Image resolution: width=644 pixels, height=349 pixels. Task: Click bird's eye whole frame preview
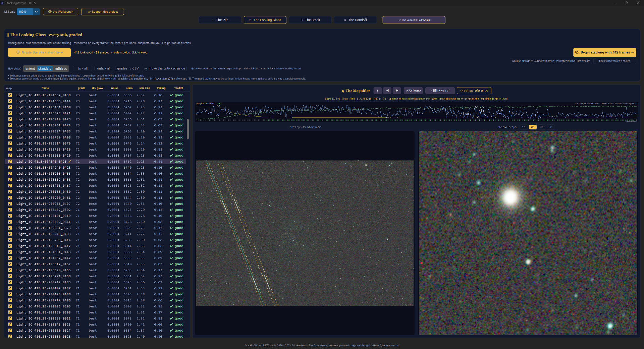305,233
